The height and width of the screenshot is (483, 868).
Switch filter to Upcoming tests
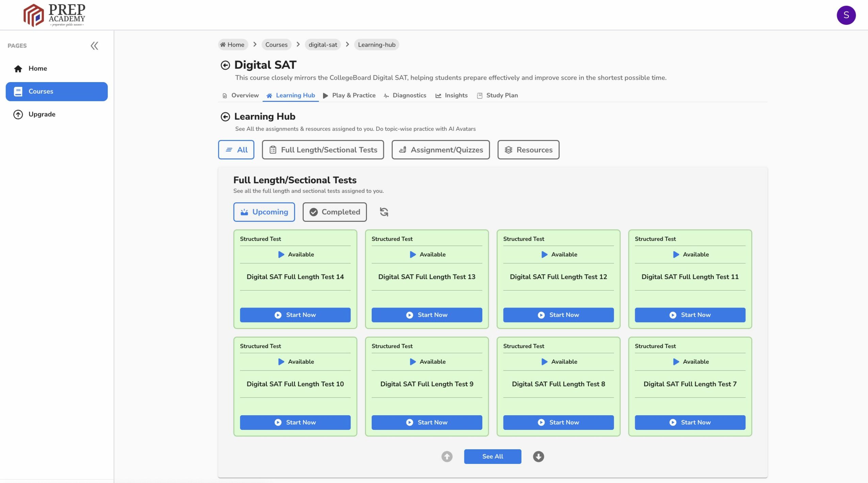point(264,212)
